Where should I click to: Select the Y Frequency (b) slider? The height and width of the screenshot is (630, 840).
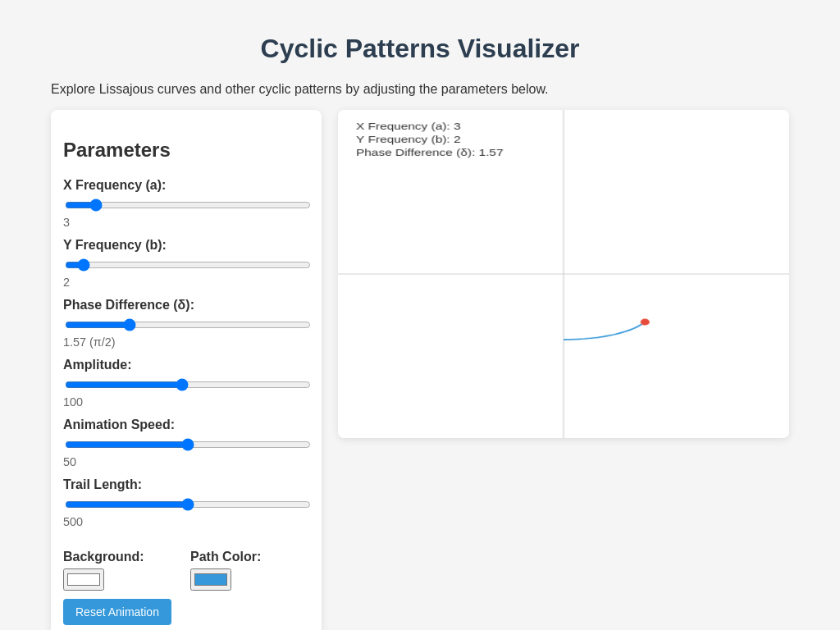coord(83,265)
